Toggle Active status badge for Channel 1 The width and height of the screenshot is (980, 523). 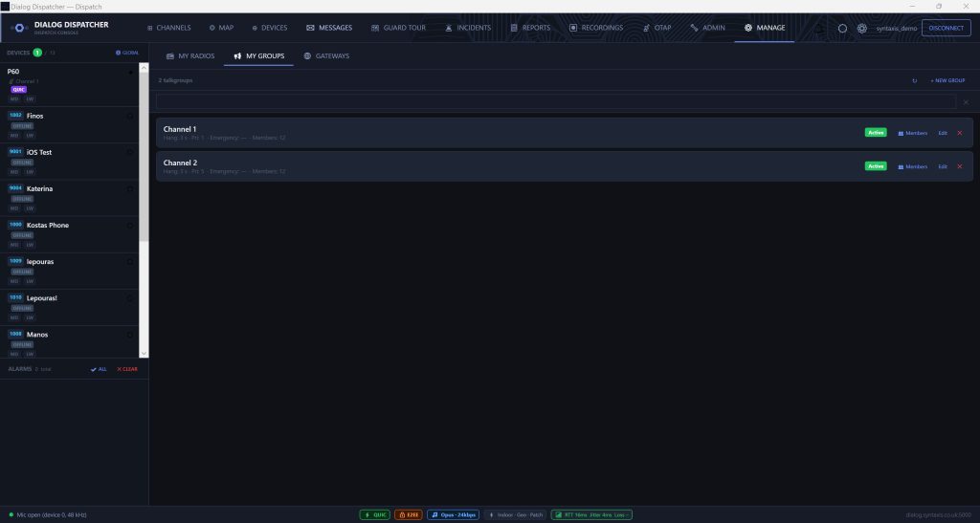[x=876, y=133]
